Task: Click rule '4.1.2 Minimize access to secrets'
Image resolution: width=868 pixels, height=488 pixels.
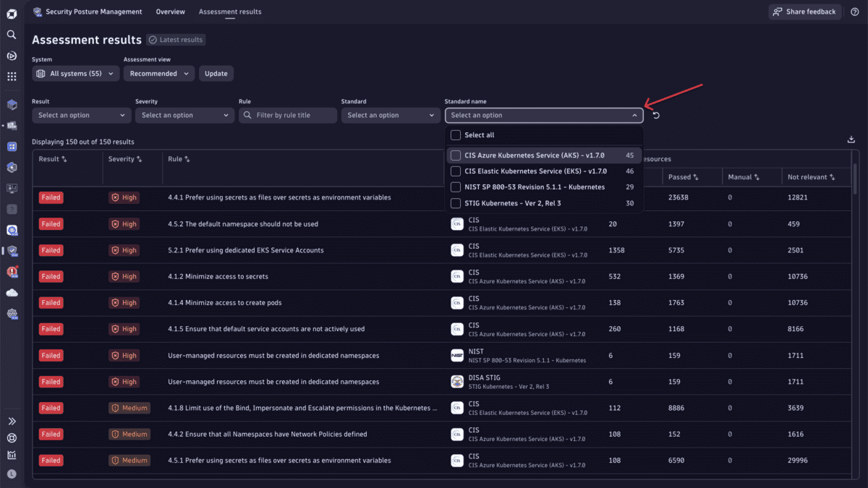Action: (x=218, y=276)
